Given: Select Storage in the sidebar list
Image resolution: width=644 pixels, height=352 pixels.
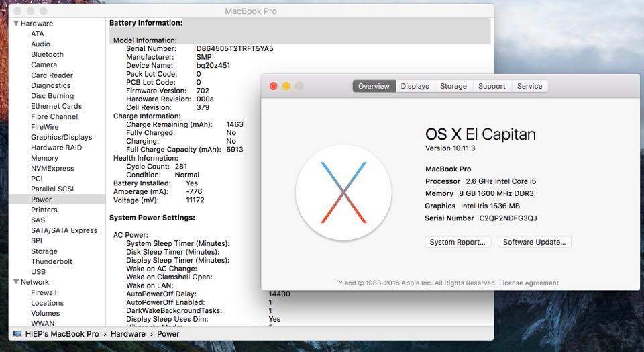Looking at the screenshot, I should (x=44, y=251).
